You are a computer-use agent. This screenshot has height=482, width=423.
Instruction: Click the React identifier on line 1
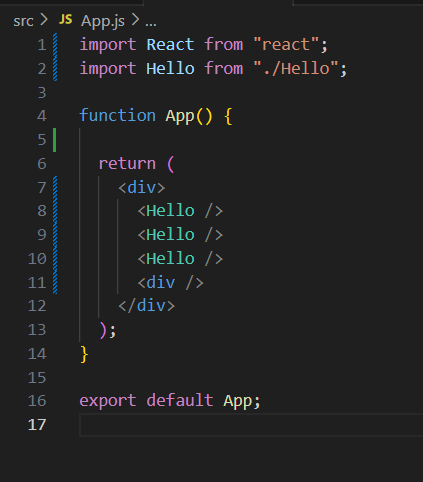point(170,45)
